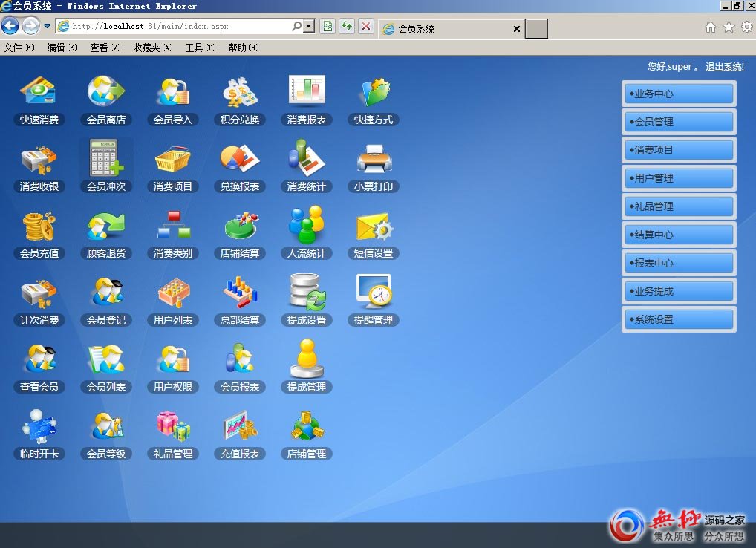Open the 查看(V) menu
Image resolution: width=756 pixels, height=548 pixels.
point(105,48)
